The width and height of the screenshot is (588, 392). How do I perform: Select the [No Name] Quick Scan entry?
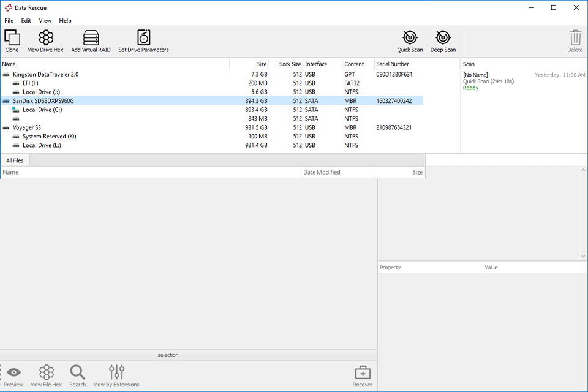click(524, 81)
